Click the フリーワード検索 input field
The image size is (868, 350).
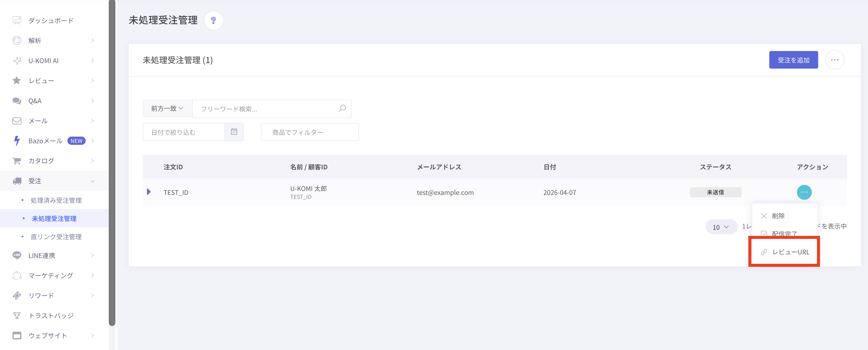pos(266,109)
